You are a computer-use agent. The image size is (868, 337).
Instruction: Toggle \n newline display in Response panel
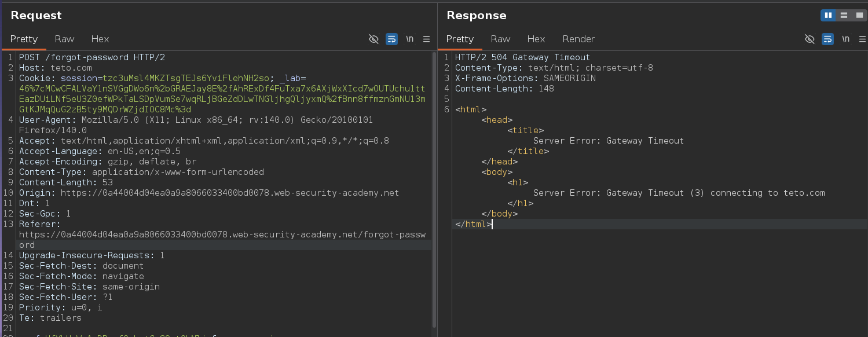(846, 39)
